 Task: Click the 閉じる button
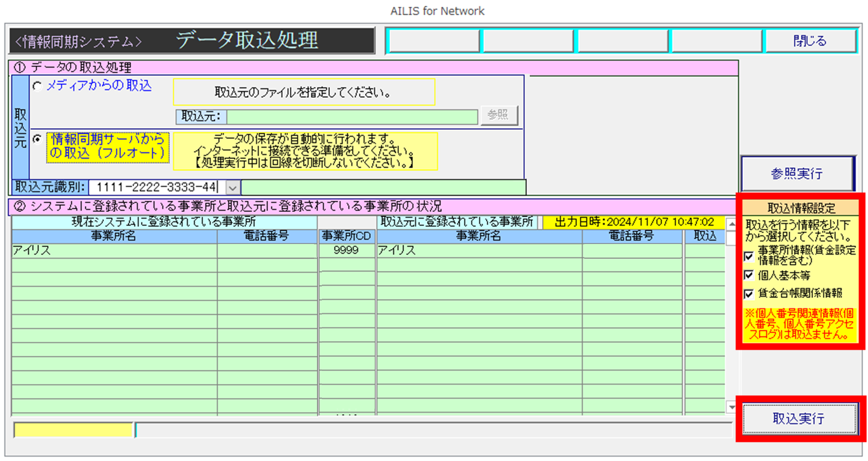809,41
